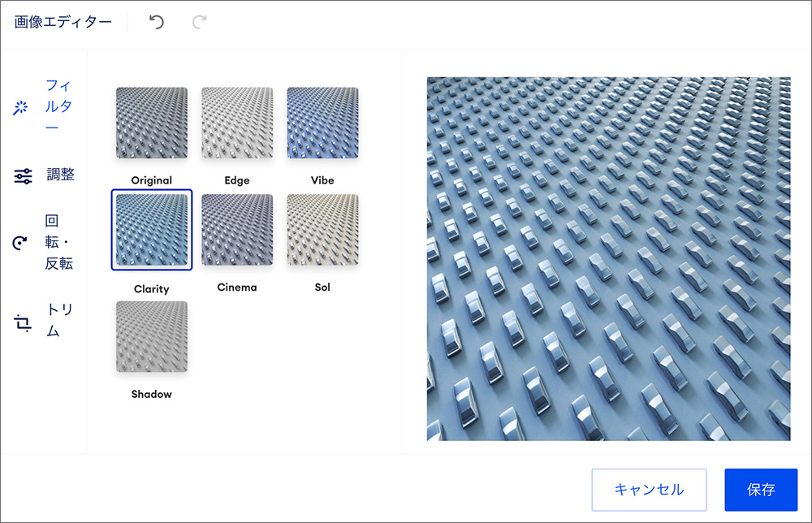
Task: Click the 保存 button
Action: tap(761, 490)
